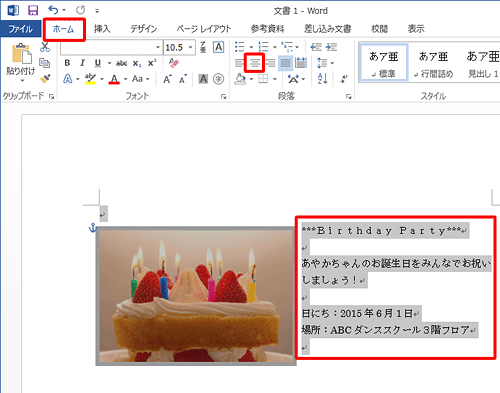The height and width of the screenshot is (393, 500).
Task: Open the 差し込み文書 tab
Action: [327, 29]
